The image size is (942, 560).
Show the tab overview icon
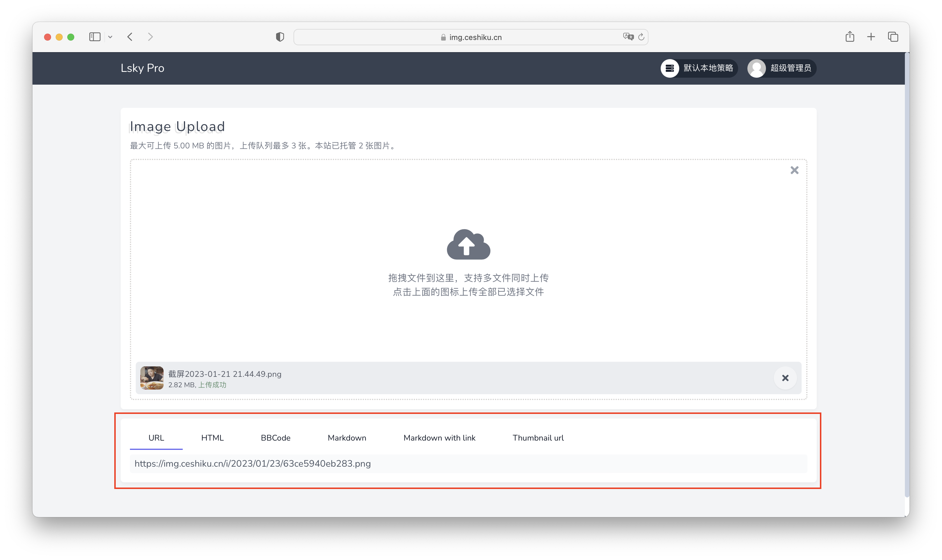click(x=893, y=37)
